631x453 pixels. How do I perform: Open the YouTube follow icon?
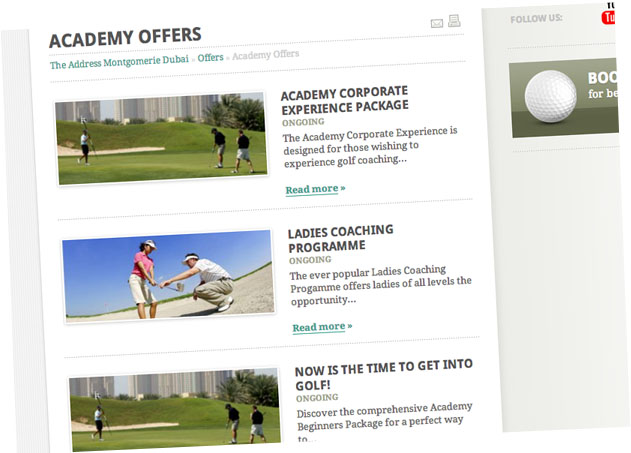coord(608,17)
